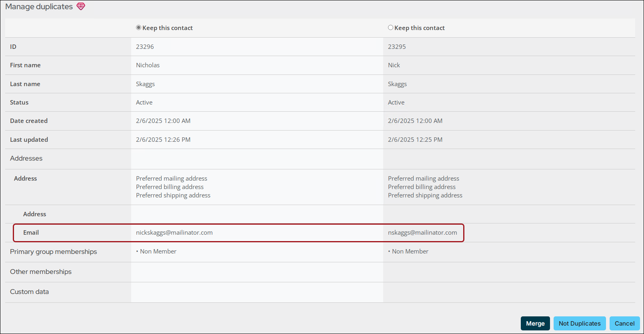Cancel the duplicate management dialog
This screenshot has height=334, width=644.
coord(624,323)
